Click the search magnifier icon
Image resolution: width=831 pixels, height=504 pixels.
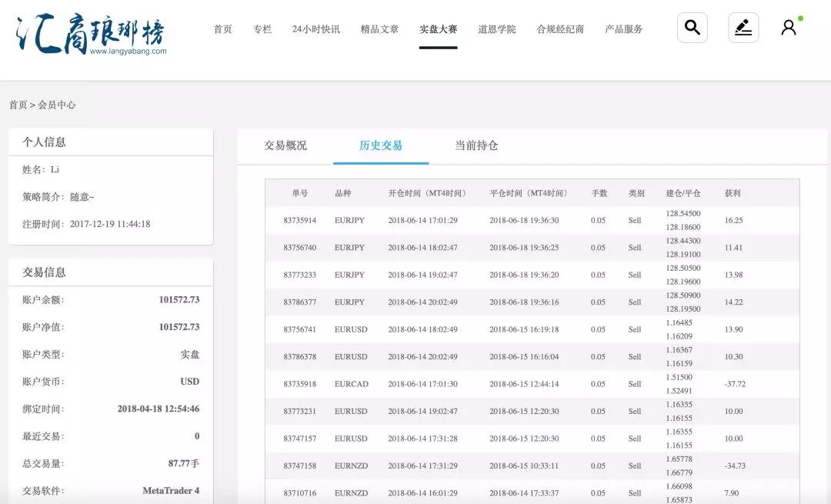coord(692,28)
